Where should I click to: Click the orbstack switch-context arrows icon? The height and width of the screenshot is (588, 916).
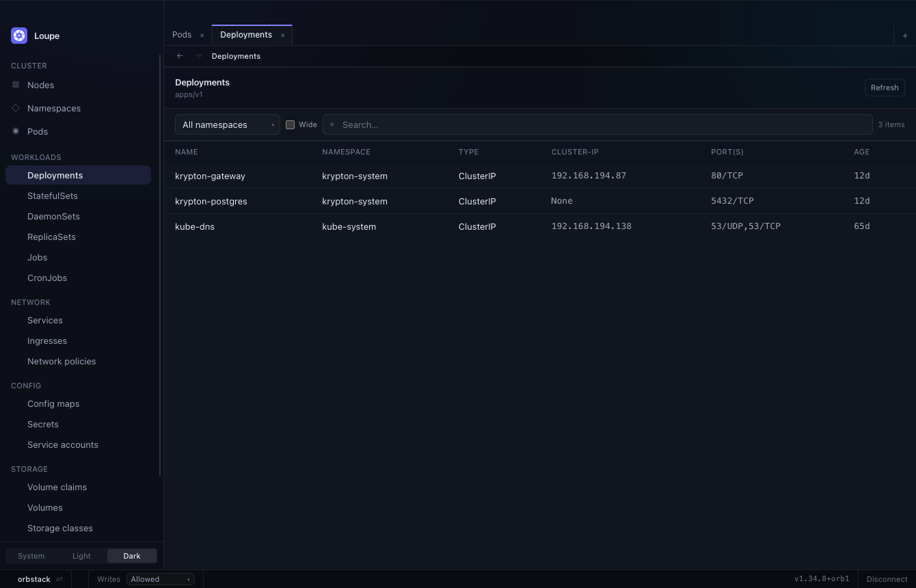pyautogui.click(x=59, y=579)
